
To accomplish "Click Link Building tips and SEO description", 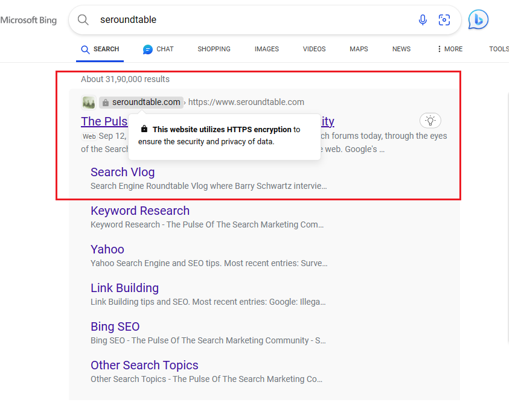I will (x=208, y=302).
